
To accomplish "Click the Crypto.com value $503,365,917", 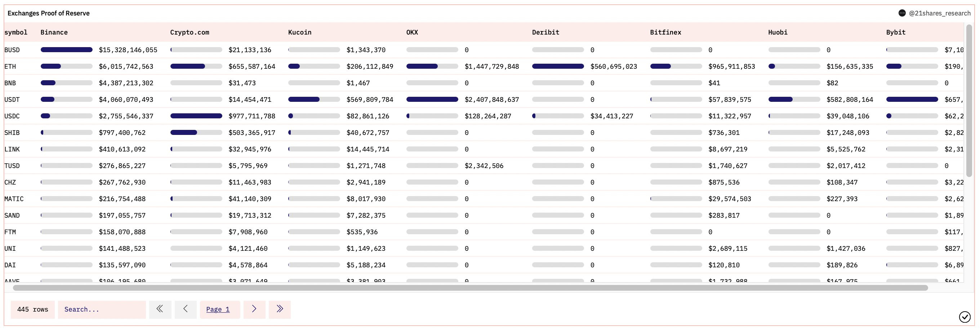I will 252,133.
